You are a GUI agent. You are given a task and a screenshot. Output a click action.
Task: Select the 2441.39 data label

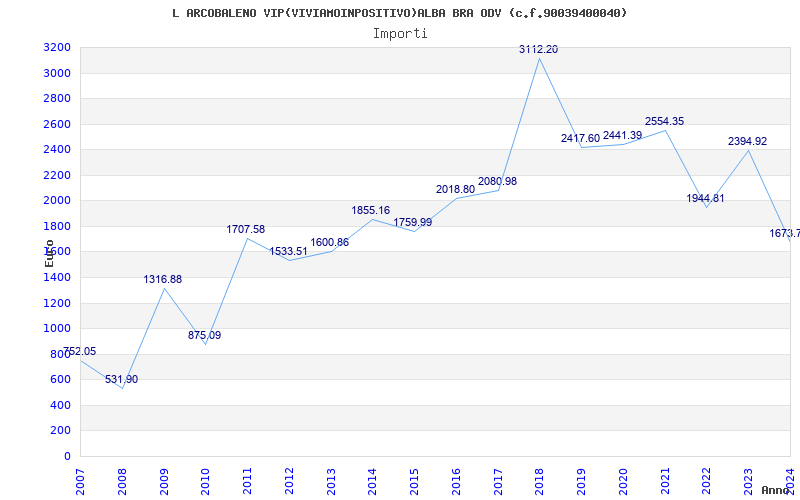[x=622, y=136]
